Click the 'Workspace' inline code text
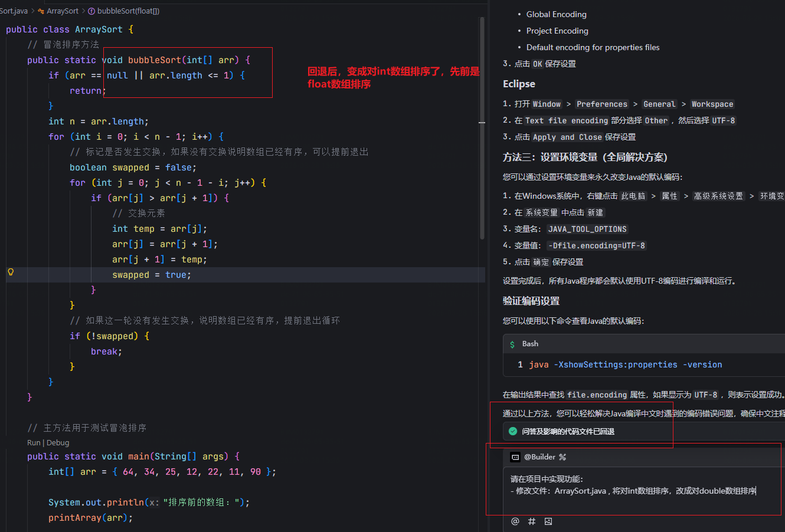Screen dimensions: 785x532 pyautogui.click(x=712, y=104)
